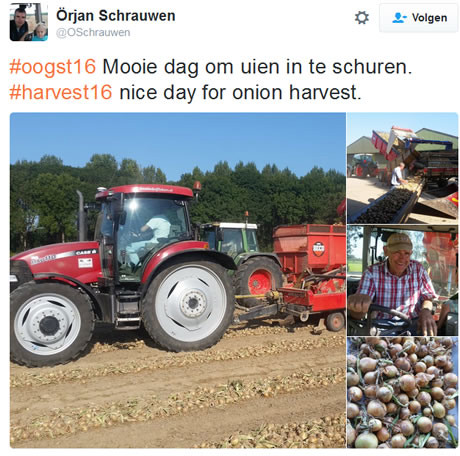This screenshot has width=460, height=456.
Task: Click the tweet text about onion harvest
Action: pos(240,92)
